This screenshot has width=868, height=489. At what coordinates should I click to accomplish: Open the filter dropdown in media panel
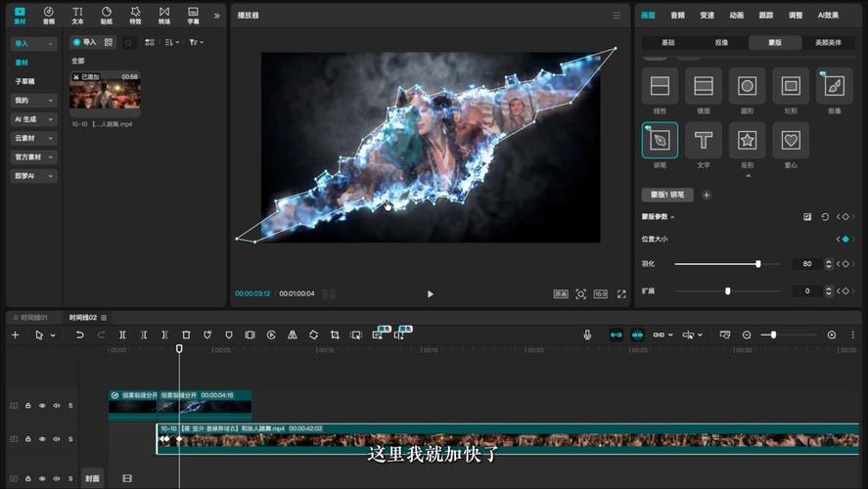coord(196,42)
